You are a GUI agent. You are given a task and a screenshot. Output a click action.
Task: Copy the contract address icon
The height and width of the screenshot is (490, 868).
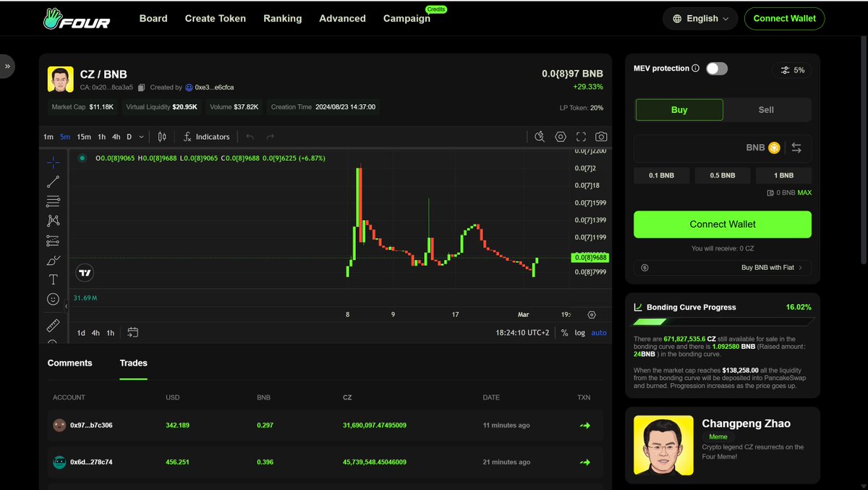pos(142,88)
